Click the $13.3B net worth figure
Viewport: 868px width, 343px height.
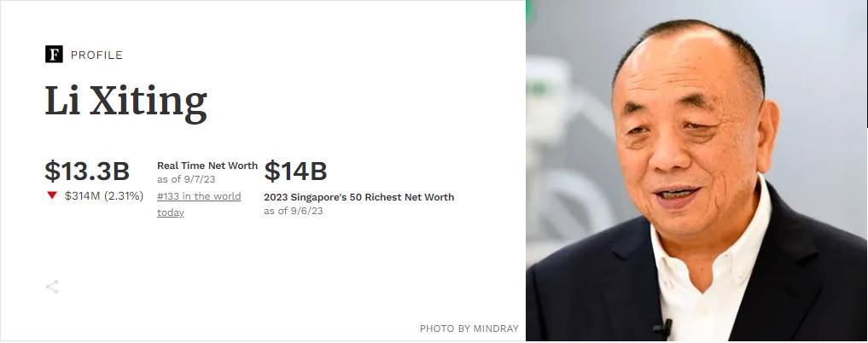tap(87, 171)
